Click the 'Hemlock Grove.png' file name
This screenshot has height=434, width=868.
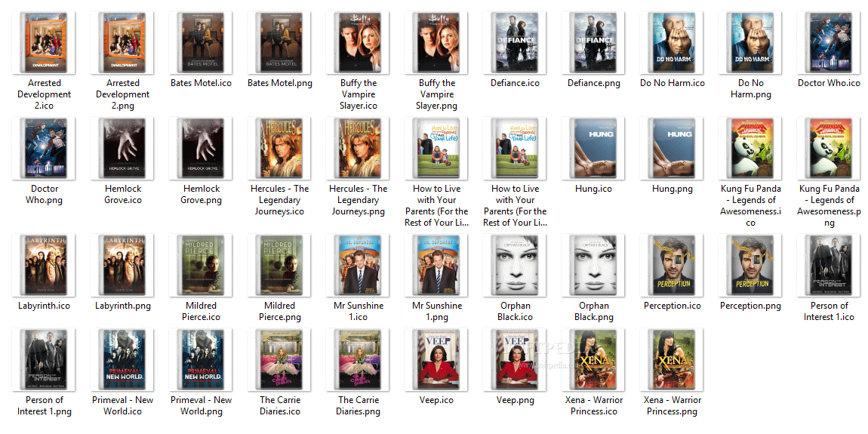pyautogui.click(x=201, y=194)
